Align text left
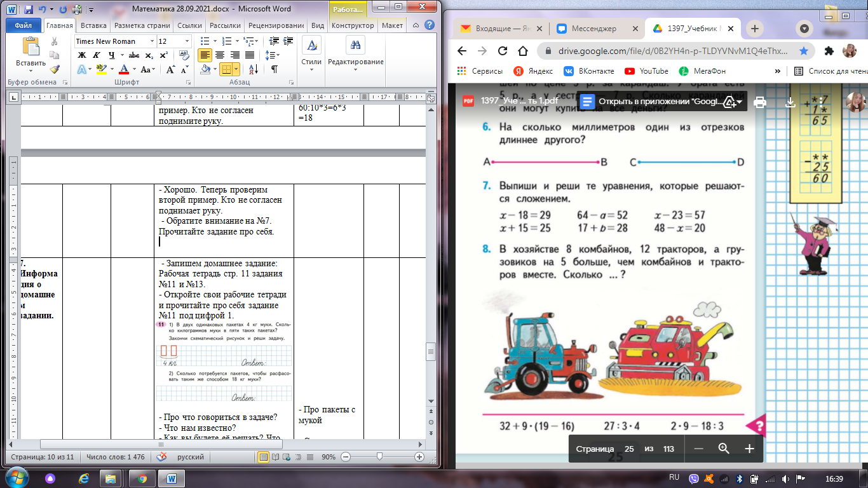 coord(205,55)
